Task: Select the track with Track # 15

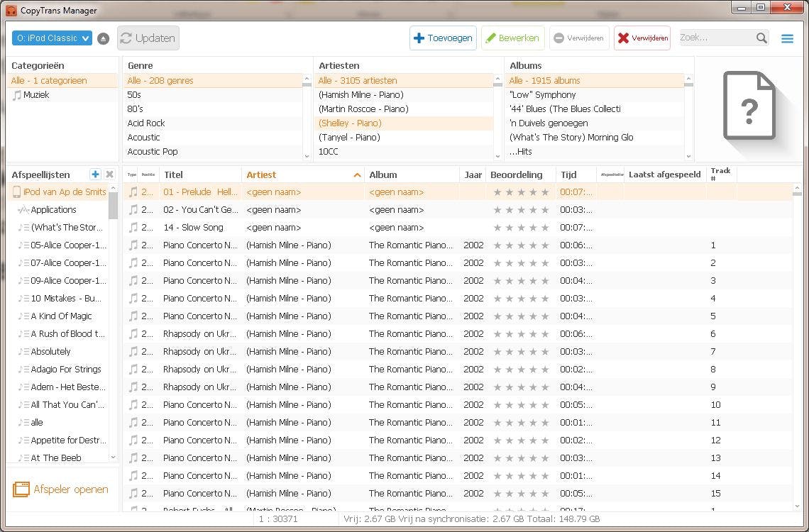Action: click(458, 493)
